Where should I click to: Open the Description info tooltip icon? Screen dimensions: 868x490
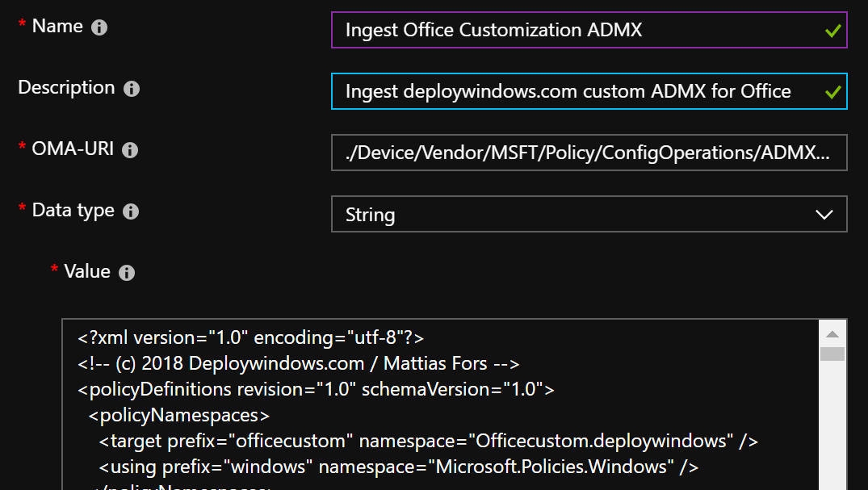(132, 89)
